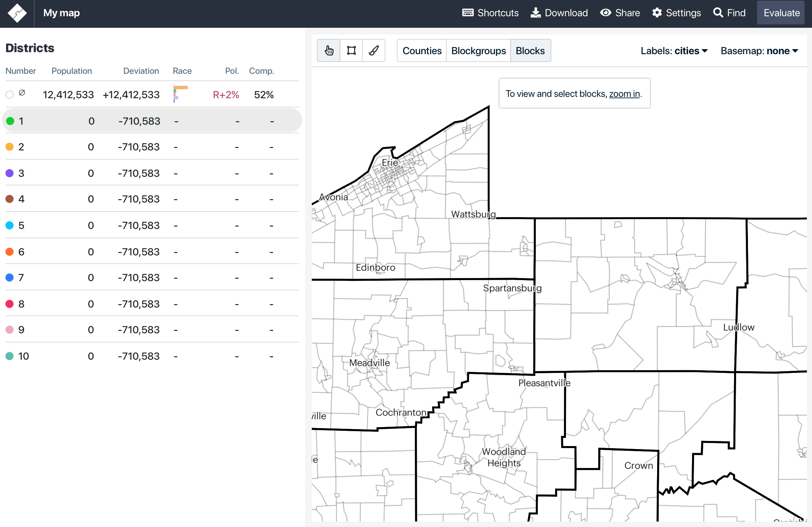Image resolution: width=812 pixels, height=527 pixels.
Task: Click the My map title
Action: coord(61,13)
